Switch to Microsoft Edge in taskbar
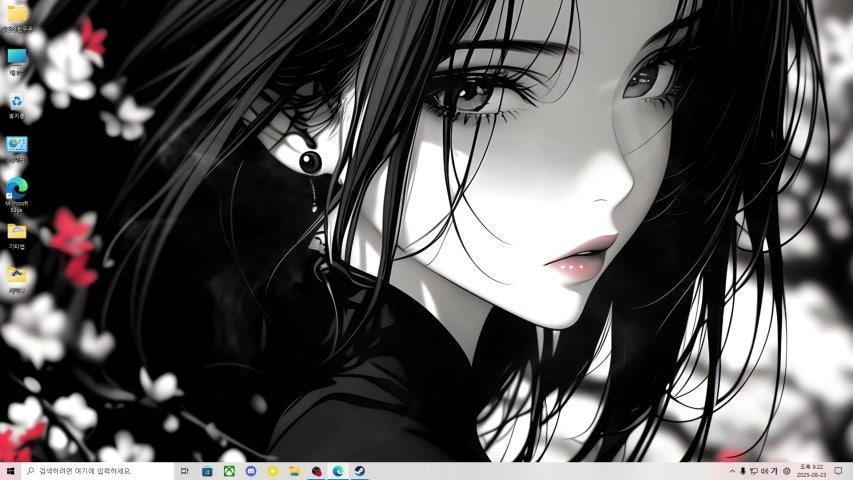The height and width of the screenshot is (480, 853). click(338, 471)
